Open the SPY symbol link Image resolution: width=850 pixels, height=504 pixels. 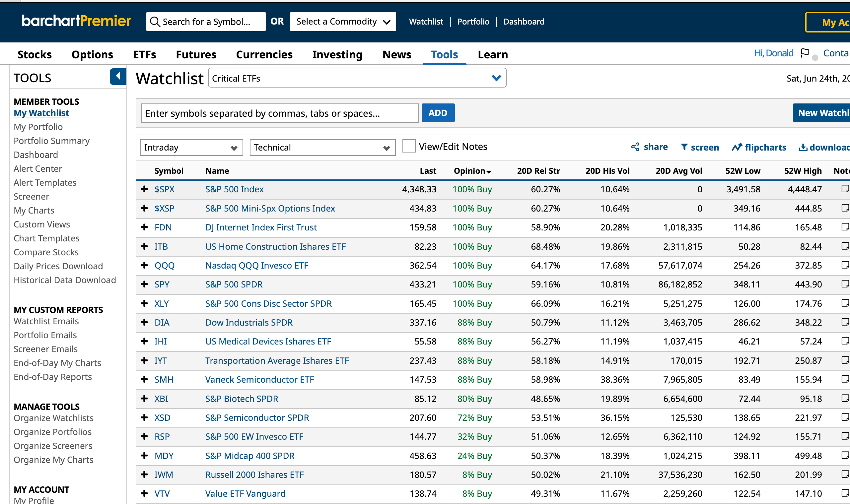tap(162, 284)
